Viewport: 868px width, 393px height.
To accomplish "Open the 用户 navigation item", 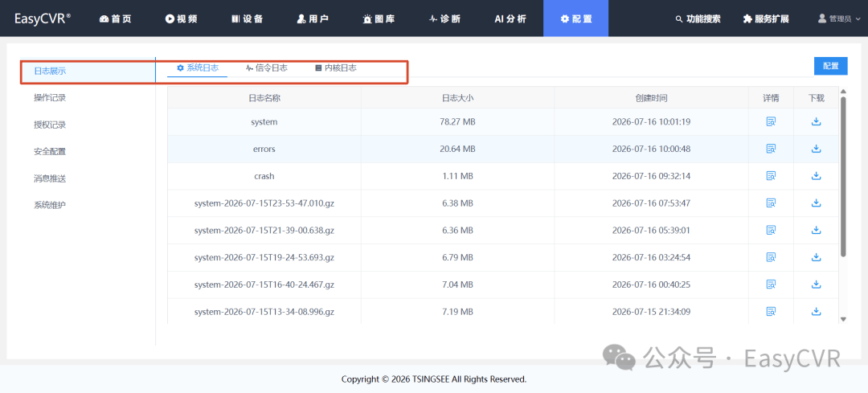I will coord(313,18).
